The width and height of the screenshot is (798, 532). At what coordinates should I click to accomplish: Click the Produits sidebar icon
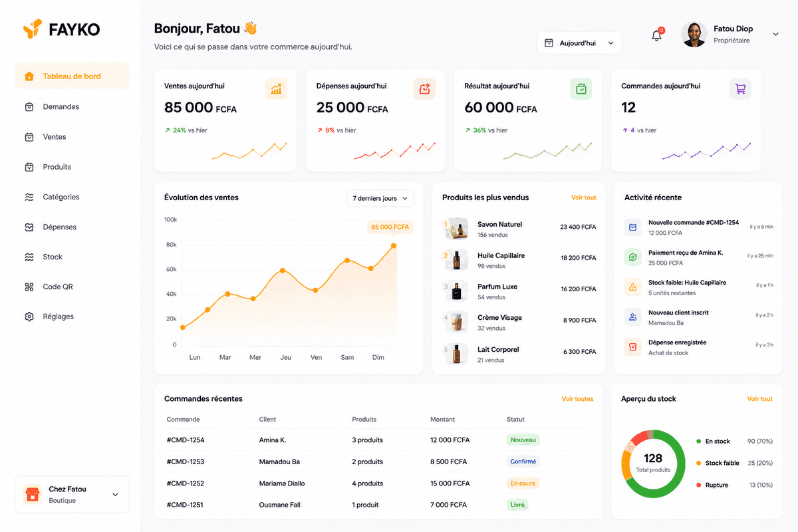tap(29, 167)
